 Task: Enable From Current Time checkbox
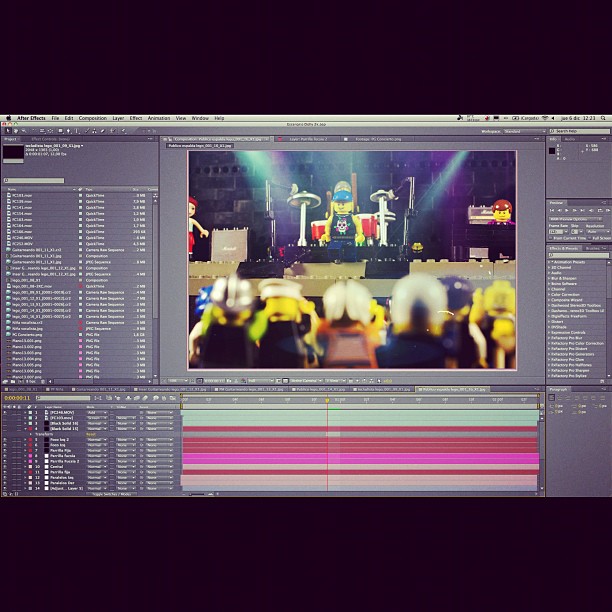(551, 238)
